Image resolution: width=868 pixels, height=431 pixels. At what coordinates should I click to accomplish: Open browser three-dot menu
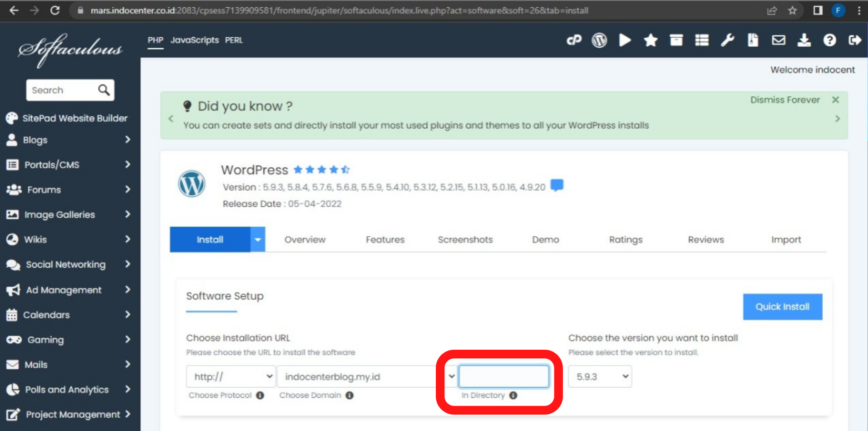tap(859, 10)
